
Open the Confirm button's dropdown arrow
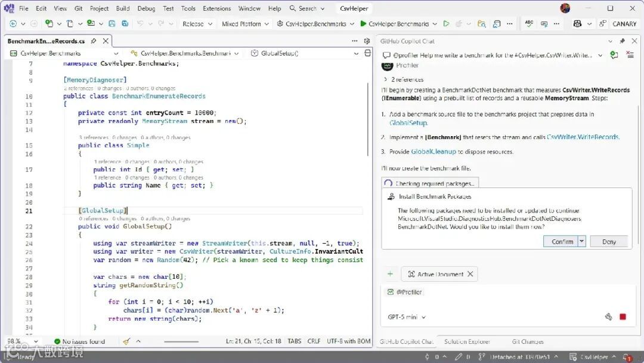[581, 242]
